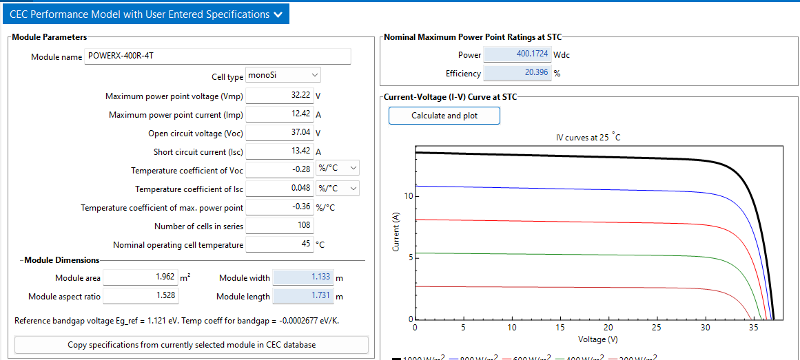Select the Imp current input field
The image size is (800, 360).
(279, 114)
